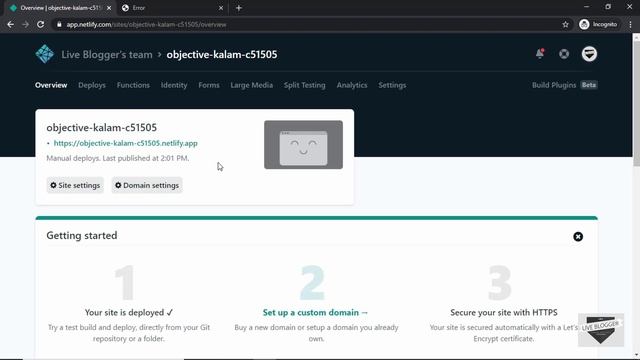
Task: Open Chrome's three-dot menu
Action: pyautogui.click(x=631, y=24)
